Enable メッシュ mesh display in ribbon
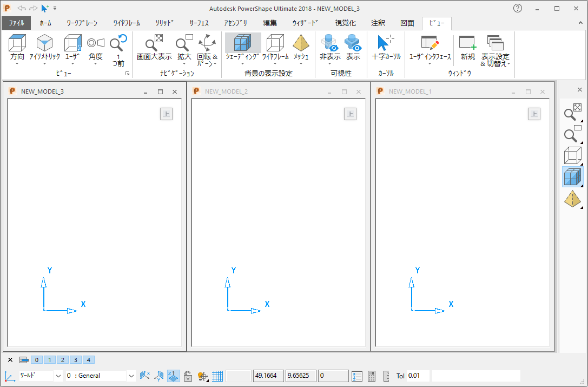The width and height of the screenshot is (588, 387). [x=301, y=47]
